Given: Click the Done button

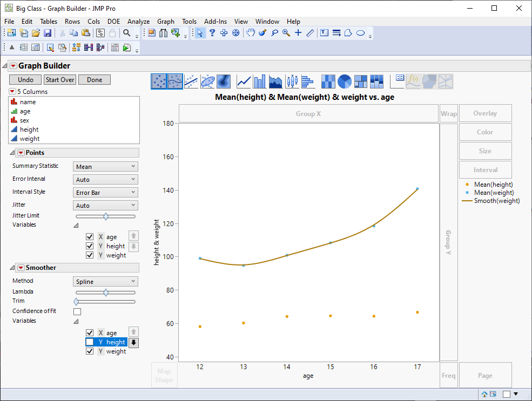Looking at the screenshot, I should 94,79.
